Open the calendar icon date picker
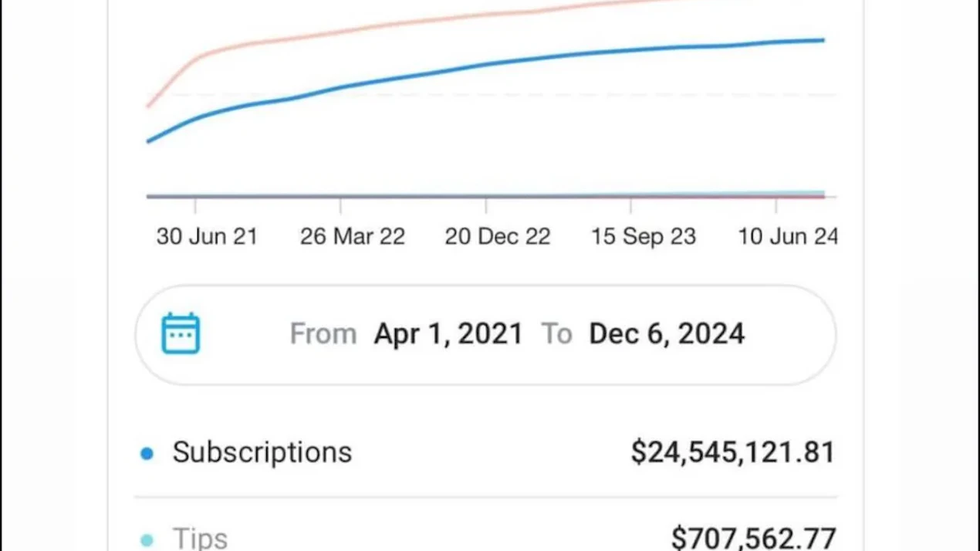 181,333
